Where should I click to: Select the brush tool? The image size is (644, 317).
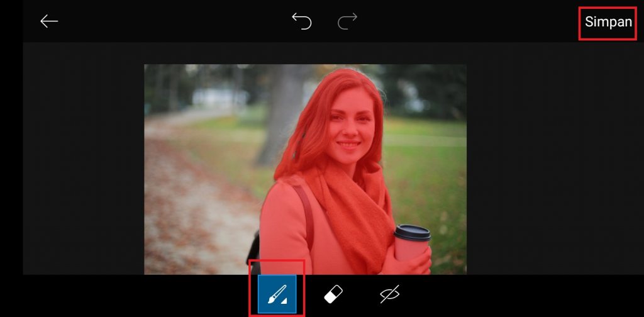(277, 294)
